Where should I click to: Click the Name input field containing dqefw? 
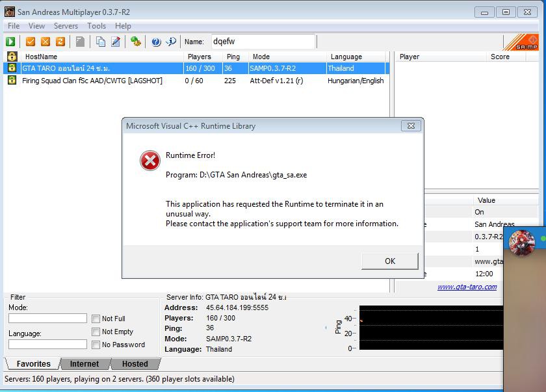click(263, 42)
